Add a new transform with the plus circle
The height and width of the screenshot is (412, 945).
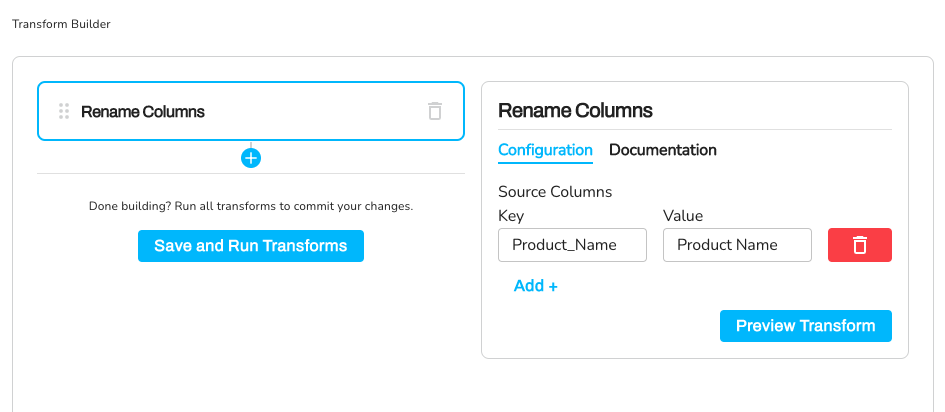point(251,158)
